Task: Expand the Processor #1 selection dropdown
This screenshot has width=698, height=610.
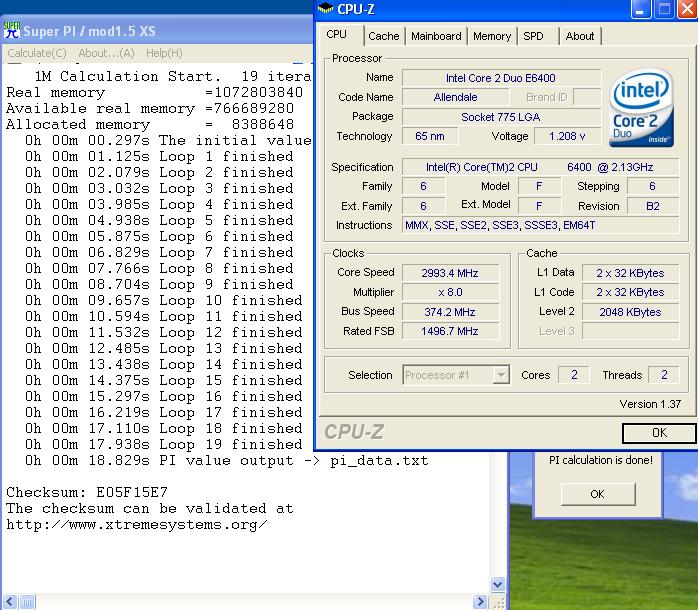Action: tap(501, 375)
